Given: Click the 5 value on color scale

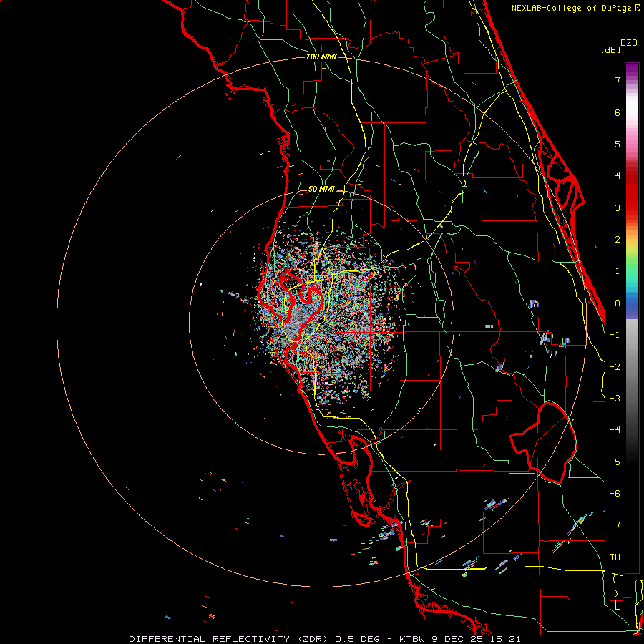Looking at the screenshot, I should [x=618, y=144].
